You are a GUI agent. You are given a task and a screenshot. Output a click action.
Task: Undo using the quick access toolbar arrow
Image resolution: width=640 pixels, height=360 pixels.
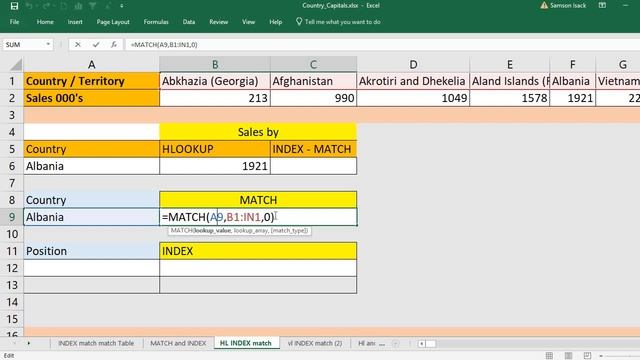tap(29, 6)
